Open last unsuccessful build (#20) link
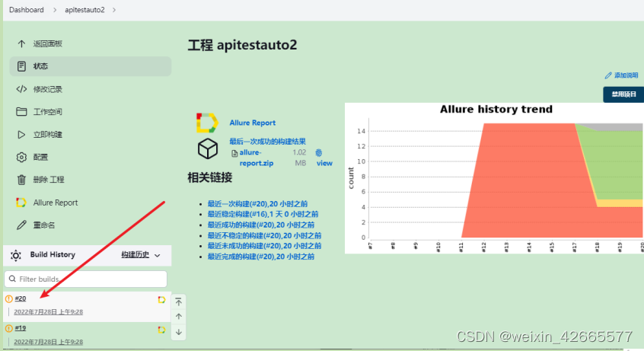 coord(264,246)
